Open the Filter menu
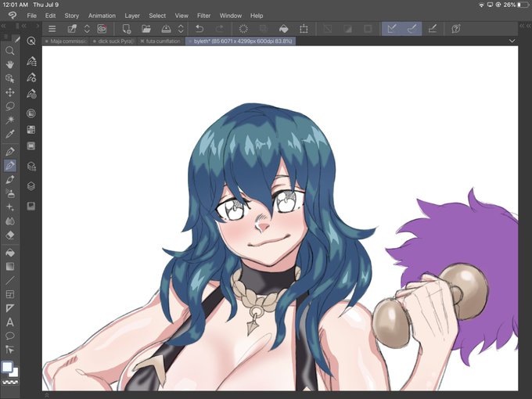This screenshot has width=532, height=399. [203, 16]
